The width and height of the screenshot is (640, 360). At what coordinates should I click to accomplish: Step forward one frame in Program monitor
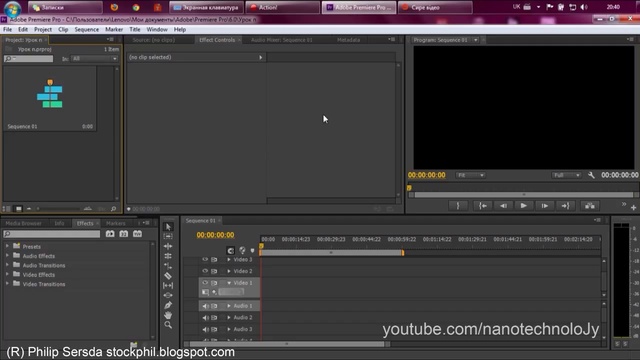pos(544,206)
